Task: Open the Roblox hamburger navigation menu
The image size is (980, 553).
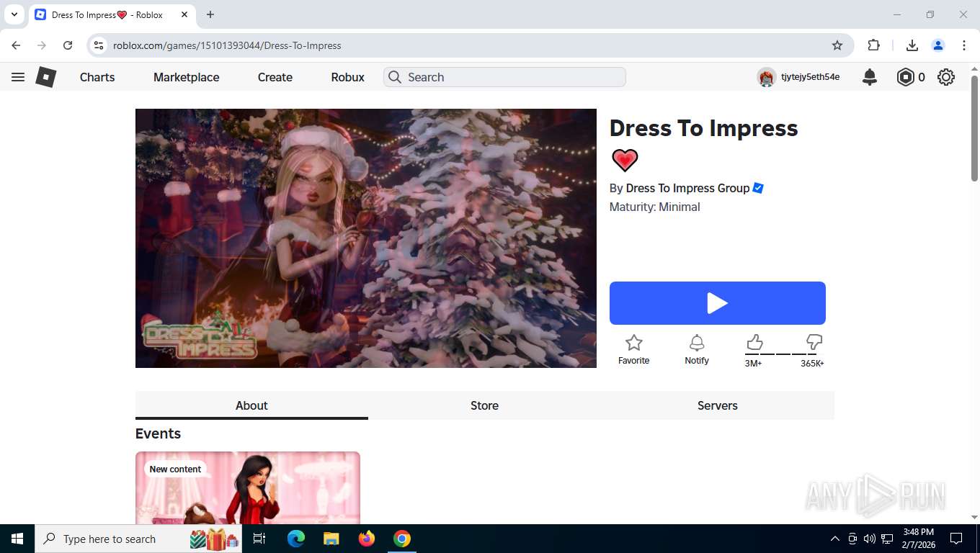Action: [x=18, y=77]
